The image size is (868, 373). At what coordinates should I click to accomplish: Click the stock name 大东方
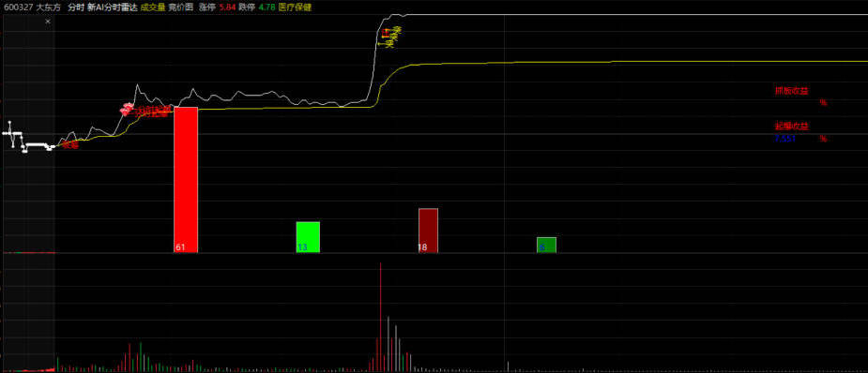click(x=49, y=7)
